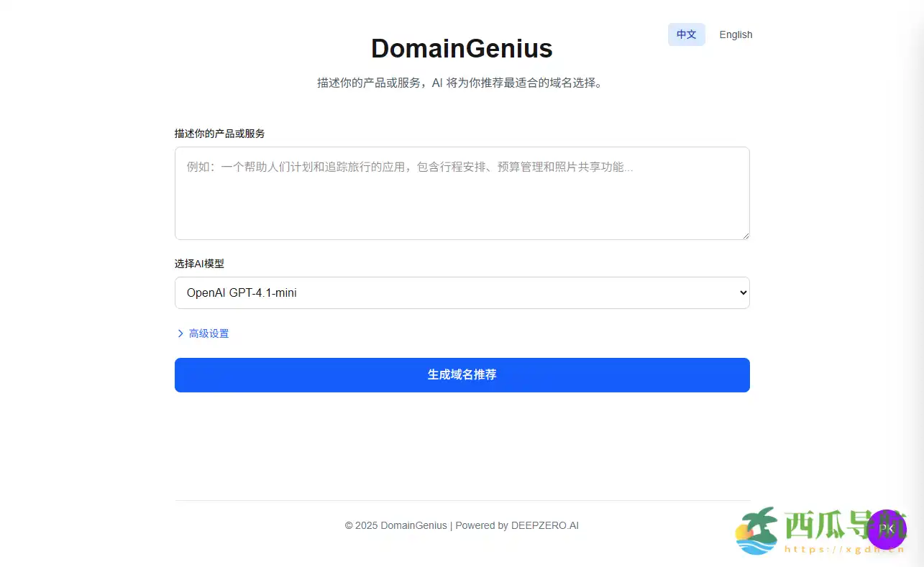
Task: Click the tagline below the DomainGenius title
Action: pos(461,83)
